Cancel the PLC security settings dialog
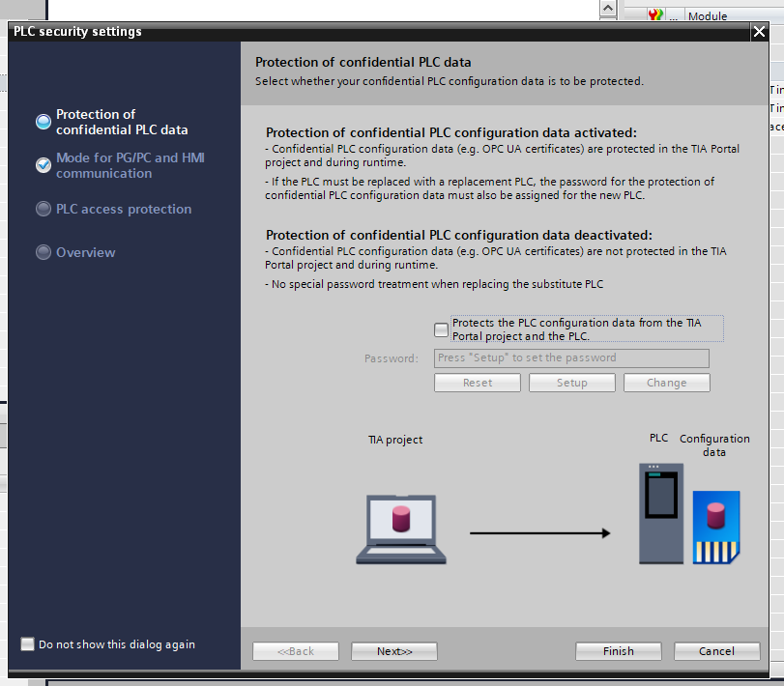 point(717,651)
